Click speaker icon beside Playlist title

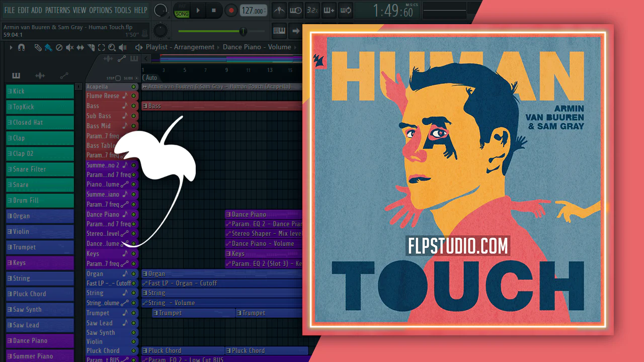click(139, 47)
